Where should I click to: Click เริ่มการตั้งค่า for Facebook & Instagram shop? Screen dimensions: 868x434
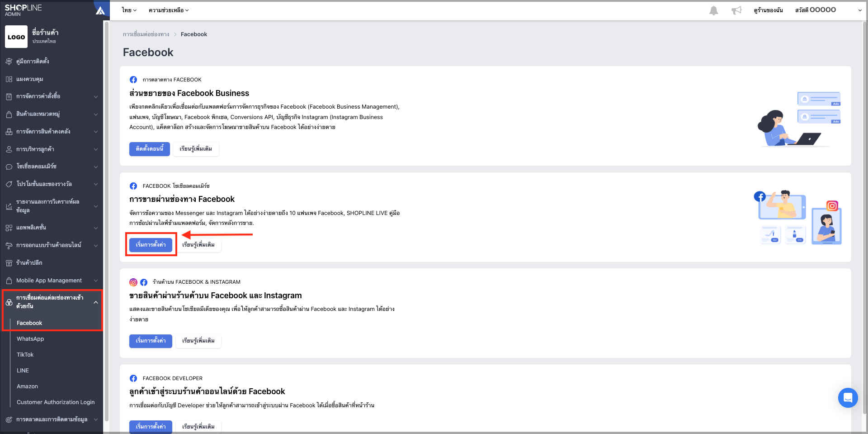coord(151,341)
